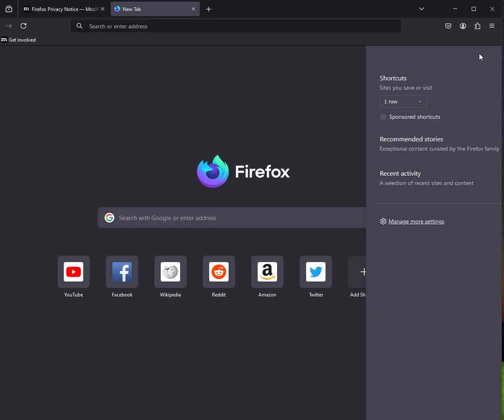Click 'A selection of recent sites and content'
This screenshot has width=504, height=420.
tap(426, 183)
